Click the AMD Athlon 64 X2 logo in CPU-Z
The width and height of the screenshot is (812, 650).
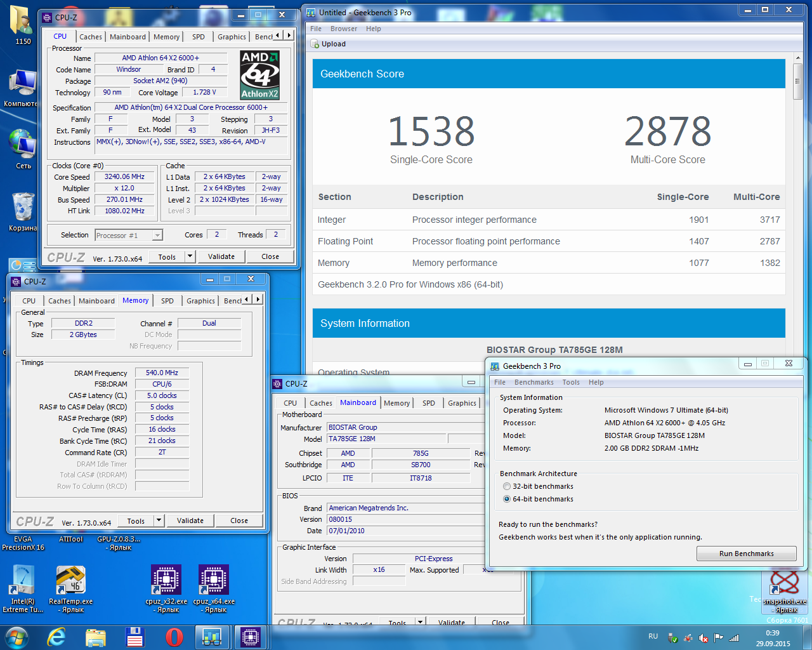point(259,75)
